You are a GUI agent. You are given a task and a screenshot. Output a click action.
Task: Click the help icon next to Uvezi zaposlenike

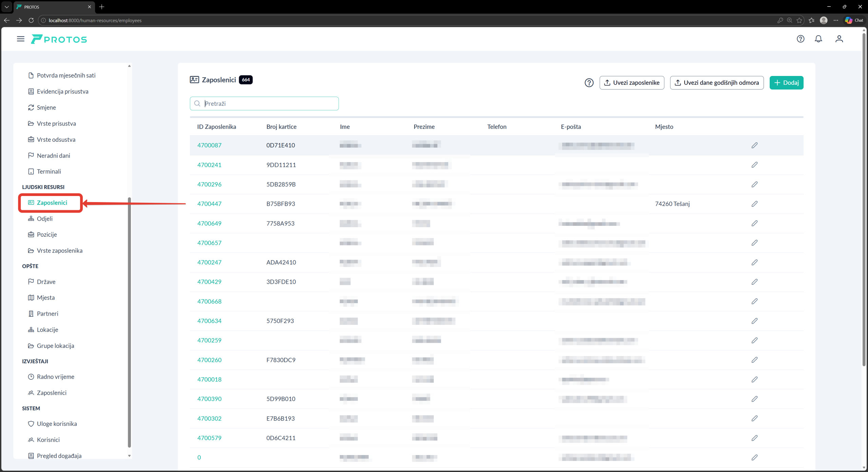point(589,83)
